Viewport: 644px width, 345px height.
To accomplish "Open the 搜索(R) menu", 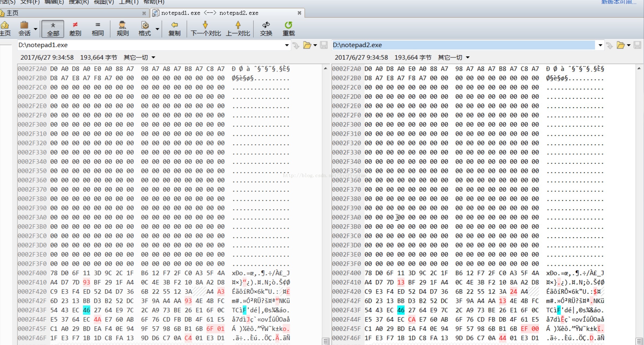I will coord(79,2).
